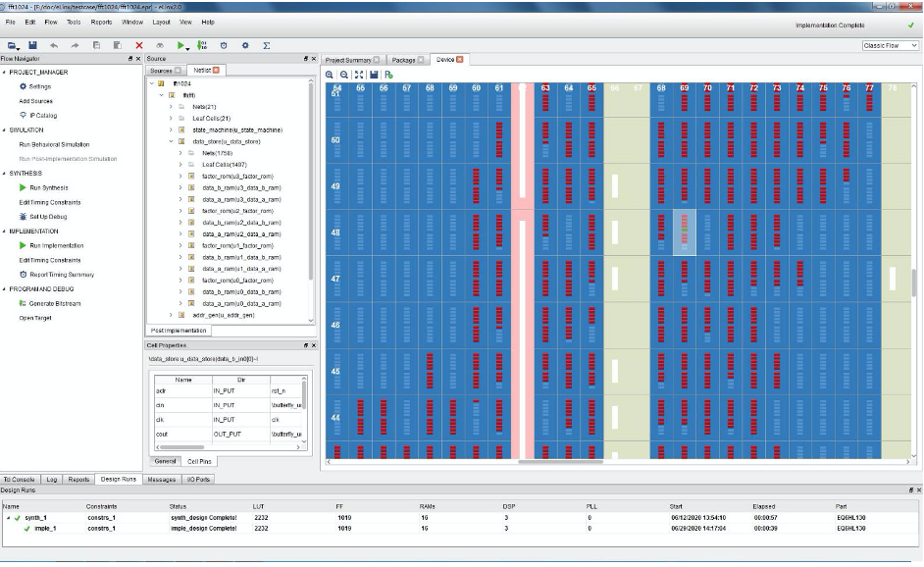924x567 pixels.
Task: Click the Save icon in main toolbar
Action: click(32, 45)
